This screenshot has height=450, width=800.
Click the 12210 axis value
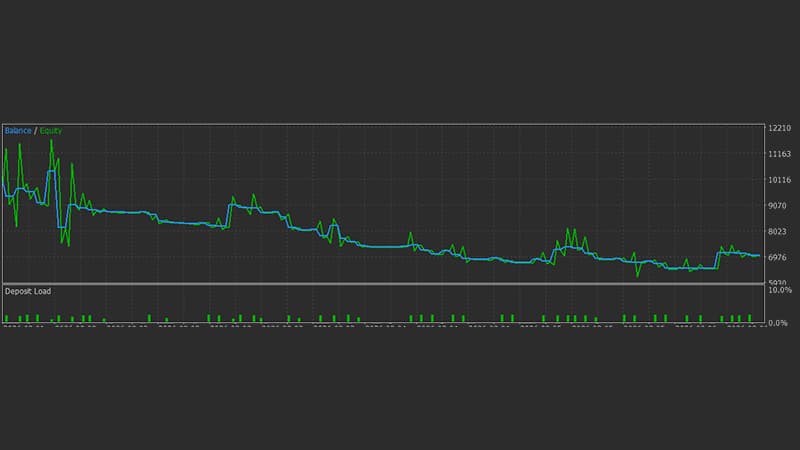779,128
